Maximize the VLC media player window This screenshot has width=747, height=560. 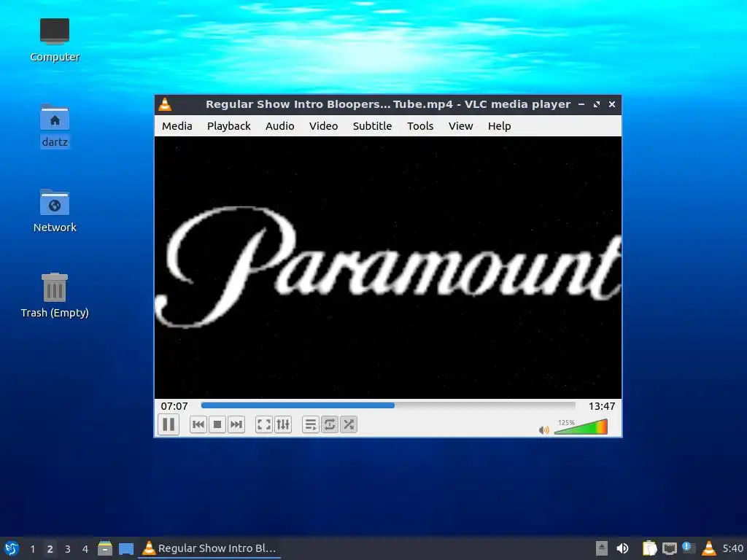[597, 104]
